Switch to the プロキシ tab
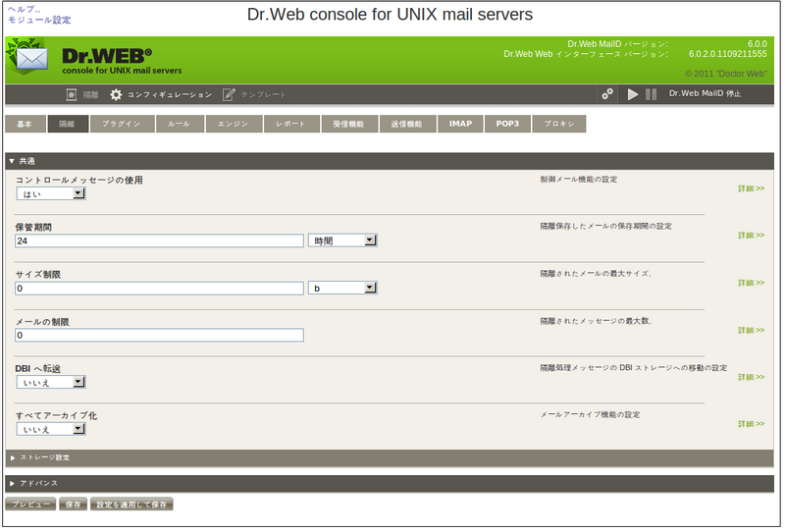The height and width of the screenshot is (532, 785). pyautogui.click(x=559, y=124)
